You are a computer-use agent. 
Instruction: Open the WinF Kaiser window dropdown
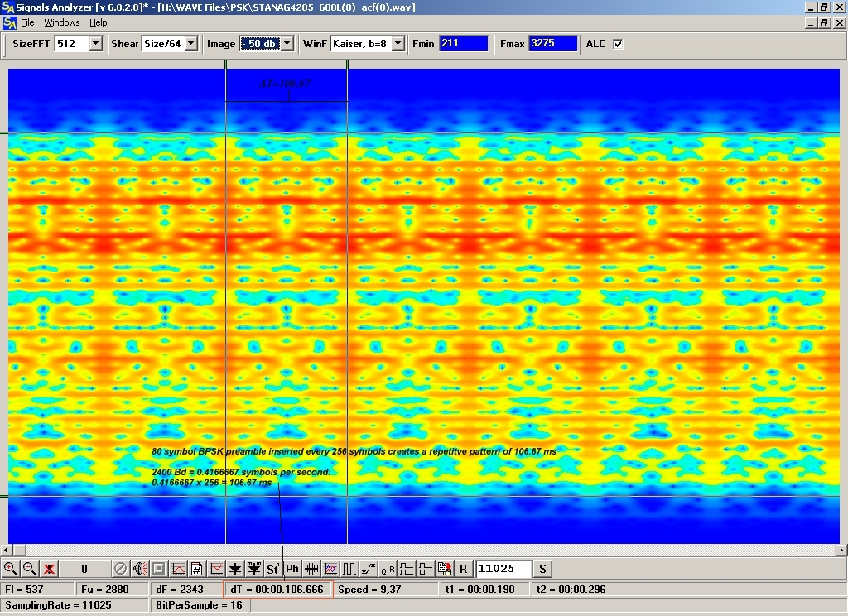click(x=397, y=44)
